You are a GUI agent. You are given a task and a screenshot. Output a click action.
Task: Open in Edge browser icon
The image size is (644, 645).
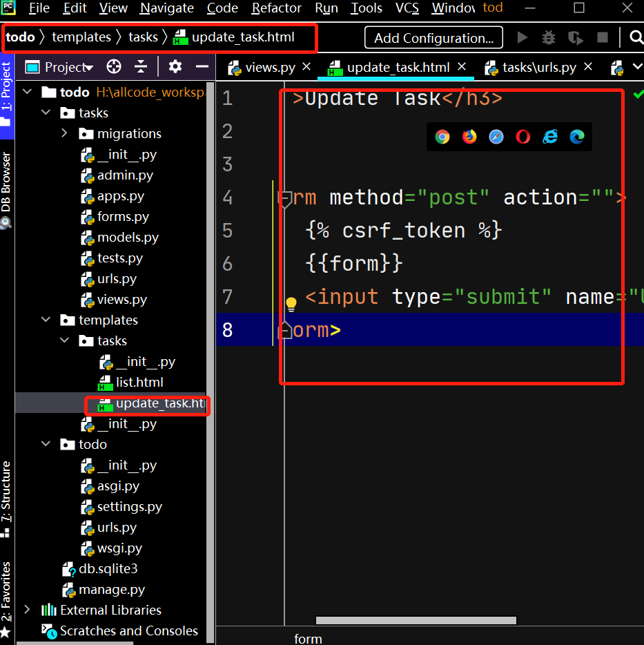tap(576, 137)
